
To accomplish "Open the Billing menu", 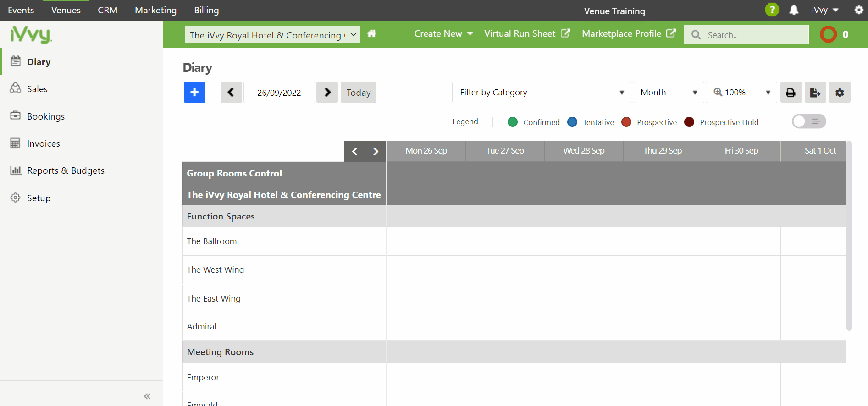I will (x=206, y=10).
